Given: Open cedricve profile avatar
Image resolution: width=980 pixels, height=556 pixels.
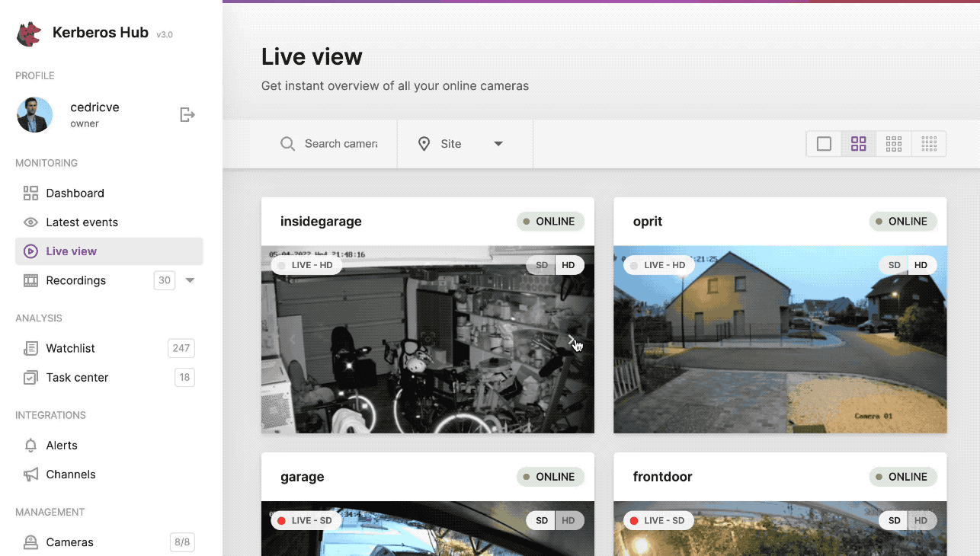Looking at the screenshot, I should [x=35, y=115].
